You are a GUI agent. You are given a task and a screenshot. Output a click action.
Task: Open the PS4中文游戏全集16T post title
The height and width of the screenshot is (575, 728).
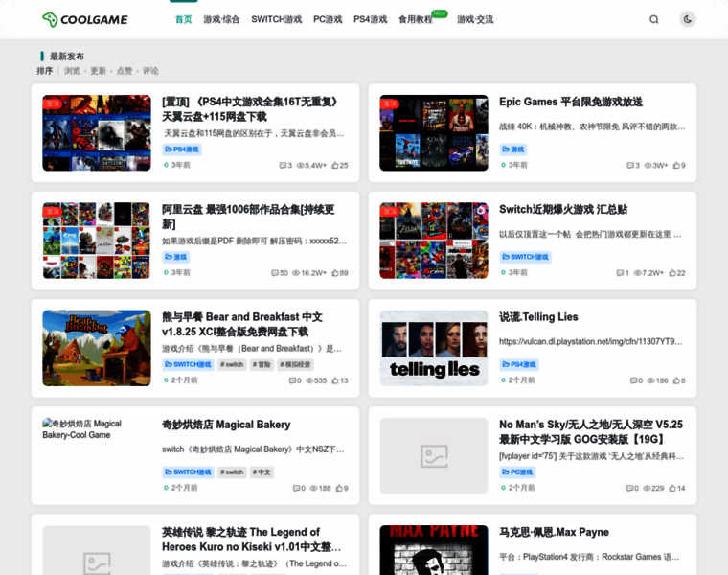(250, 109)
